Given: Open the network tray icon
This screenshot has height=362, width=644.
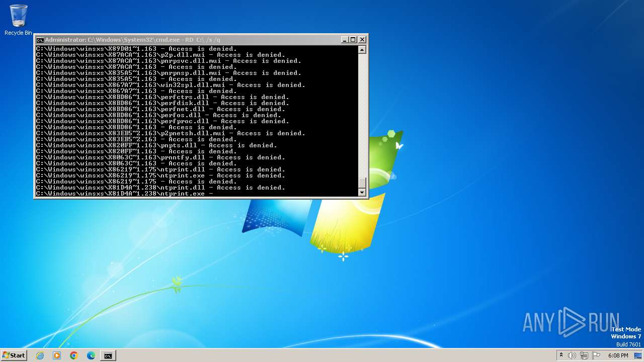Looking at the screenshot, I should [584, 355].
